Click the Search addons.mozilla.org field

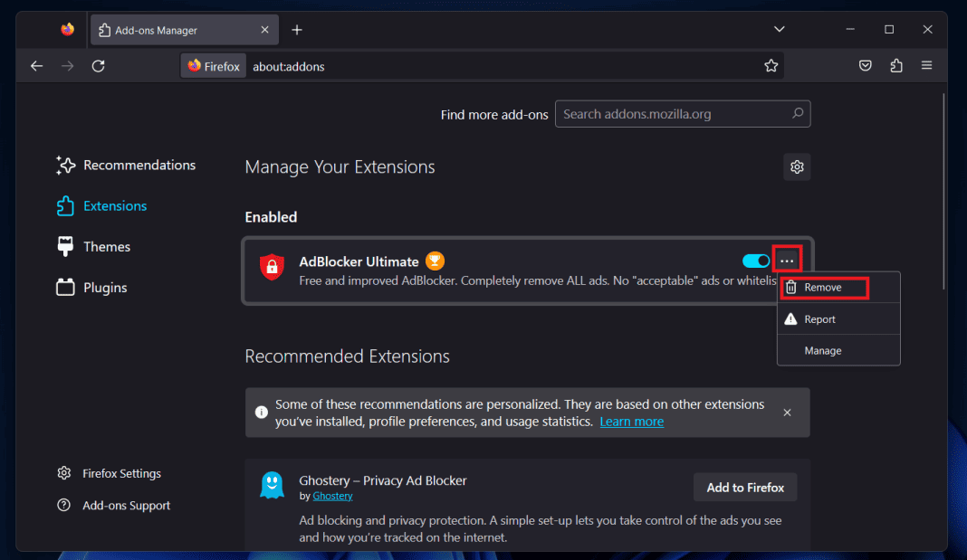[x=675, y=114]
